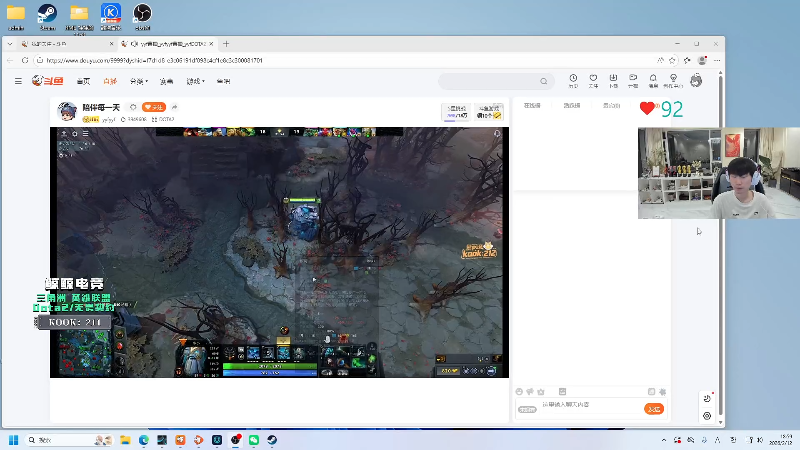The height and width of the screenshot is (450, 800).
Task: Click inside the Douyu search box
Action: point(489,81)
